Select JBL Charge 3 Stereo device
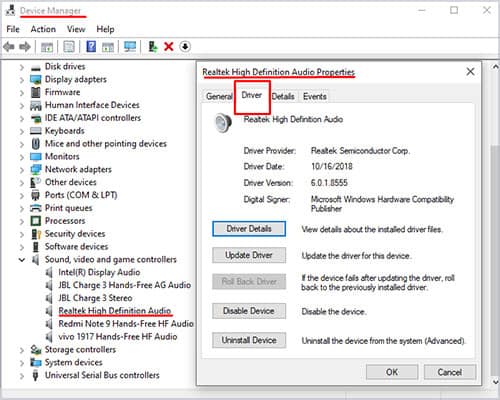 (x=95, y=298)
